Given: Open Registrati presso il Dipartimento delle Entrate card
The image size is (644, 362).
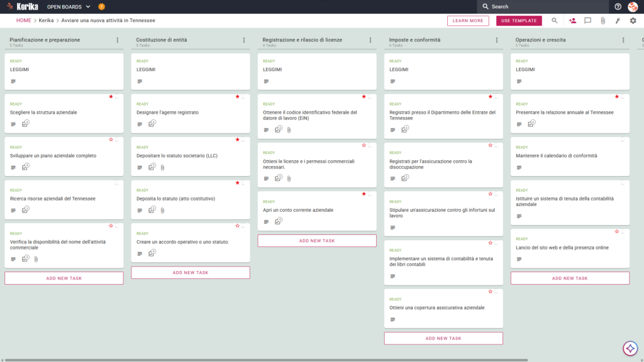Looking at the screenshot, I should [x=443, y=116].
